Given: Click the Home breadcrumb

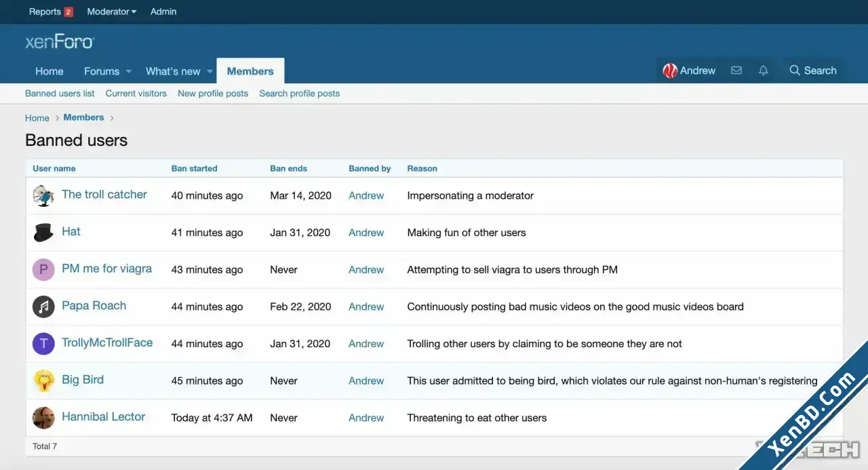Looking at the screenshot, I should click(37, 118).
